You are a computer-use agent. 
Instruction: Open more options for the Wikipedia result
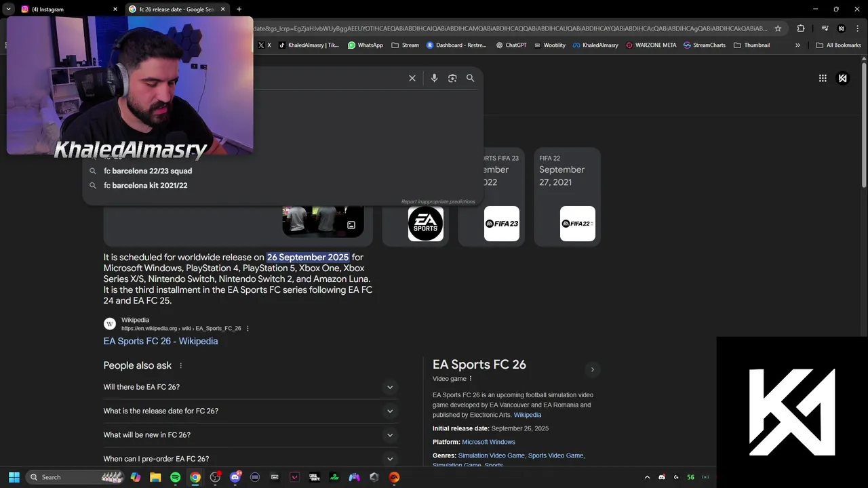pyautogui.click(x=248, y=329)
